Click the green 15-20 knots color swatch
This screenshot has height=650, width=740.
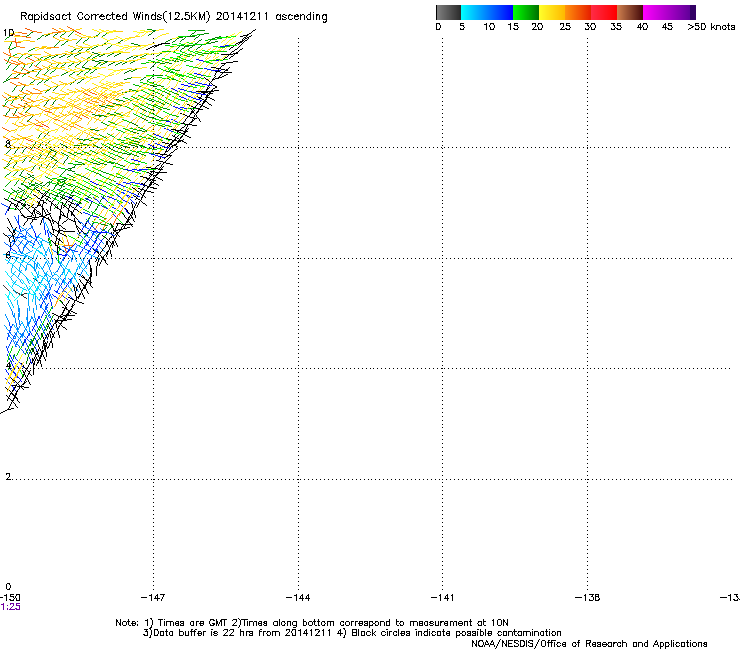click(526, 12)
